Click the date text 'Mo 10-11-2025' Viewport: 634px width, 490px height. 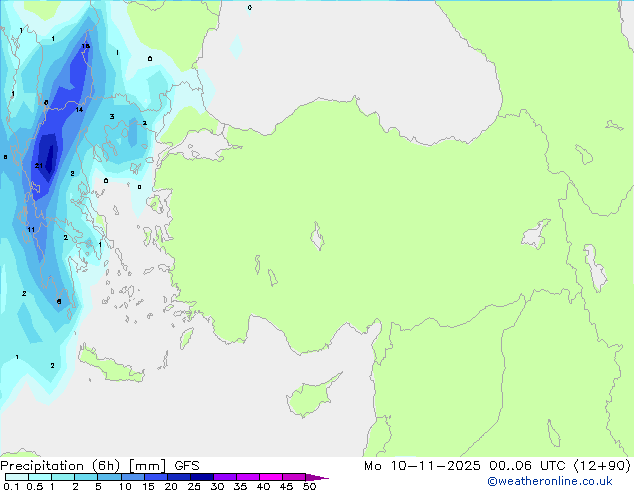[x=422, y=466]
